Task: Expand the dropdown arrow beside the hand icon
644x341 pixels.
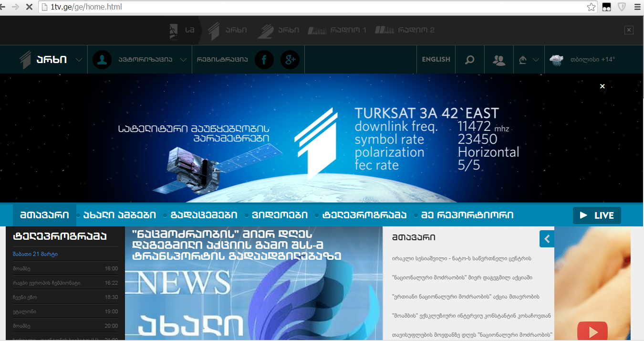Action: click(536, 60)
